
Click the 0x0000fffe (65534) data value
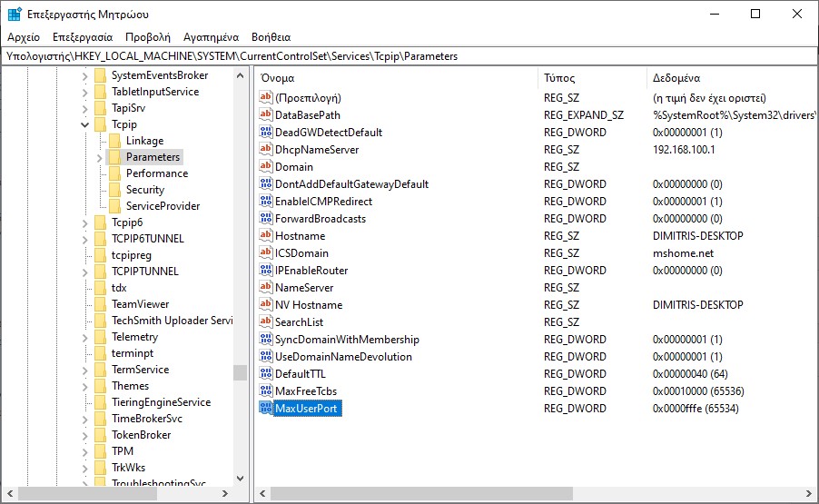pos(696,408)
